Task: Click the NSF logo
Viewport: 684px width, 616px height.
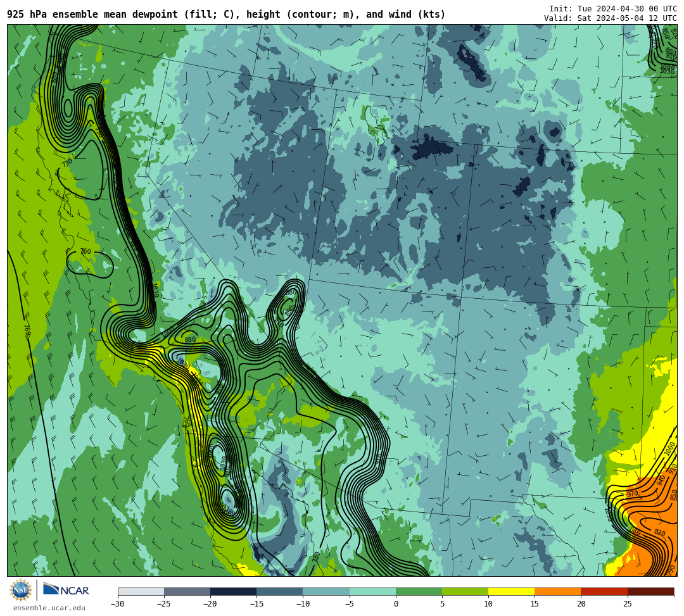Action: tap(21, 590)
